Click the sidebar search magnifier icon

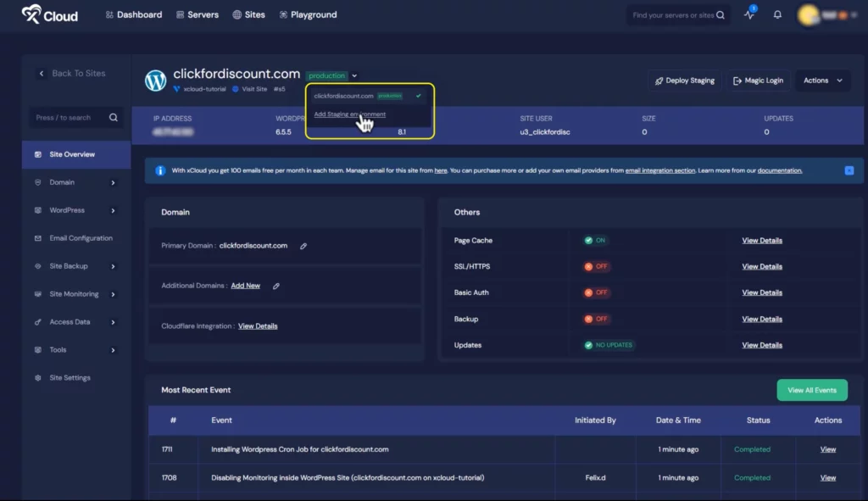click(114, 117)
